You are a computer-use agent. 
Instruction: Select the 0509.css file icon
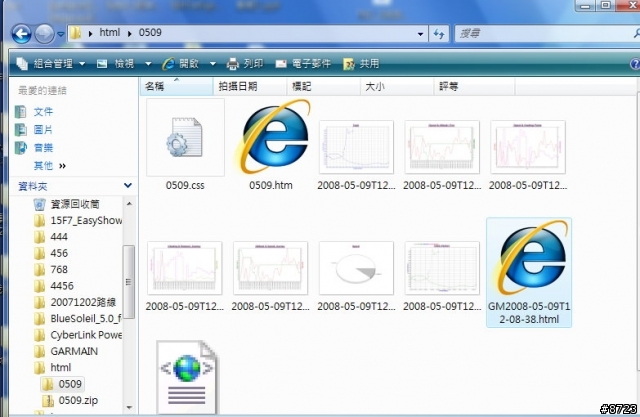pos(185,138)
